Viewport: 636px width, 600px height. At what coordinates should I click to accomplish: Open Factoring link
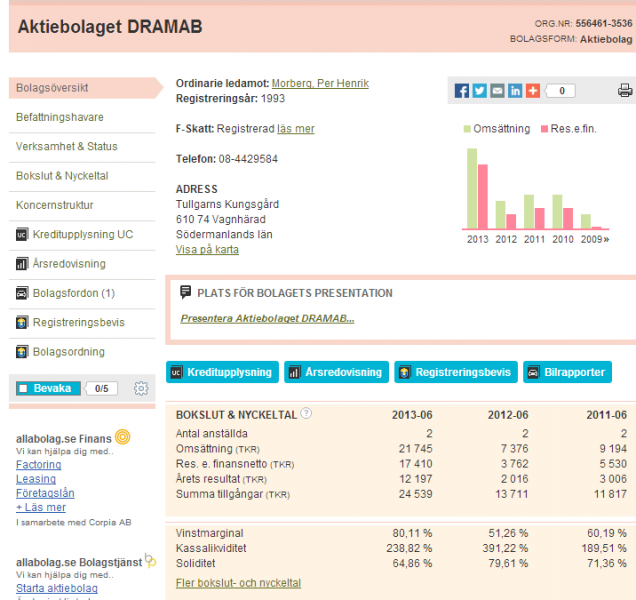click(39, 465)
